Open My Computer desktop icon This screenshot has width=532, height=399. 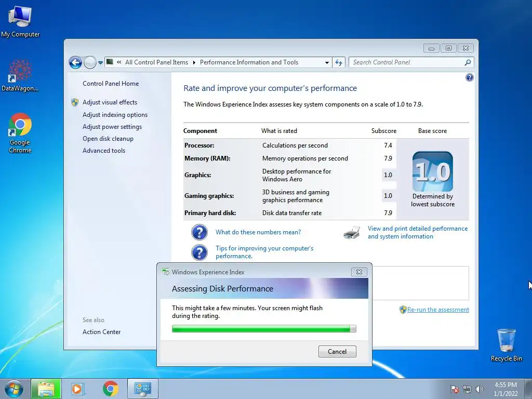click(x=20, y=21)
